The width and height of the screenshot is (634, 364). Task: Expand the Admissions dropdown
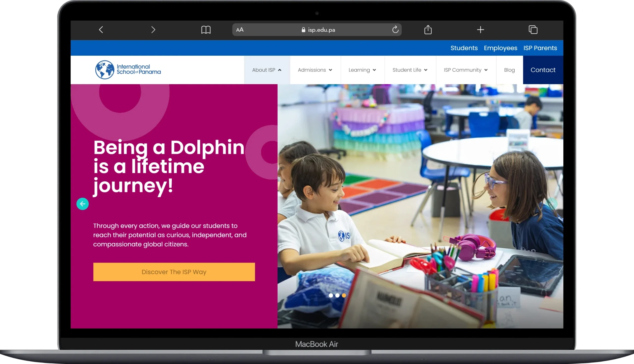[315, 70]
